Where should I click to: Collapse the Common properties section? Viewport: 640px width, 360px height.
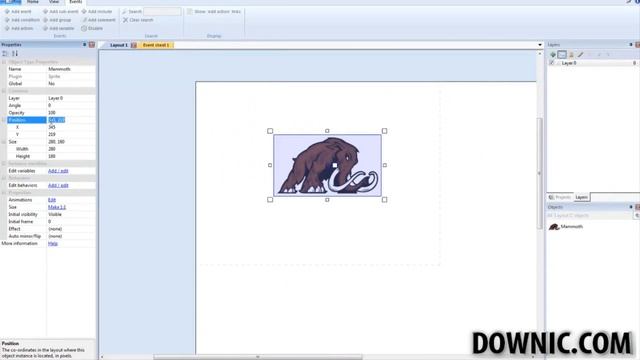(x=4, y=91)
